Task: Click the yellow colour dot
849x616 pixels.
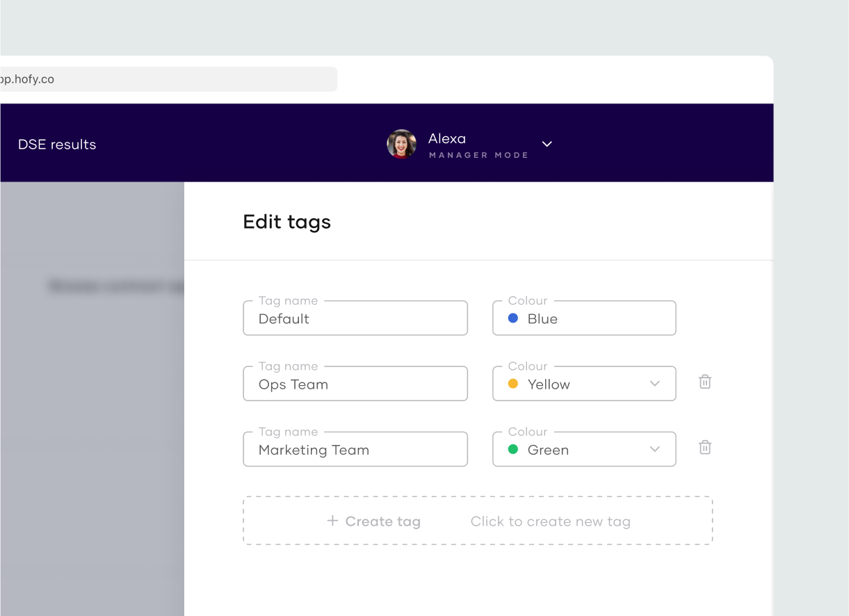Action: coord(513,384)
